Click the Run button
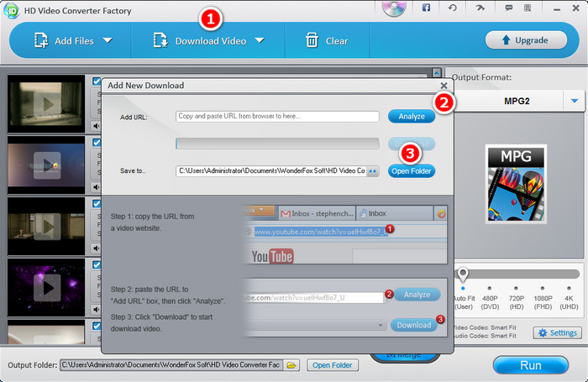Screen dimensions: 588x382 531,365
